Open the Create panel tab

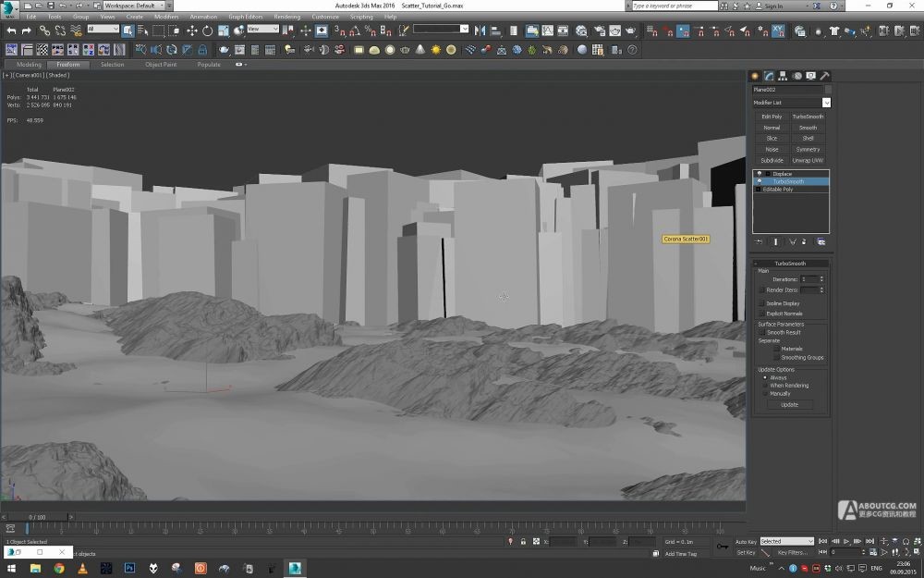[x=755, y=76]
